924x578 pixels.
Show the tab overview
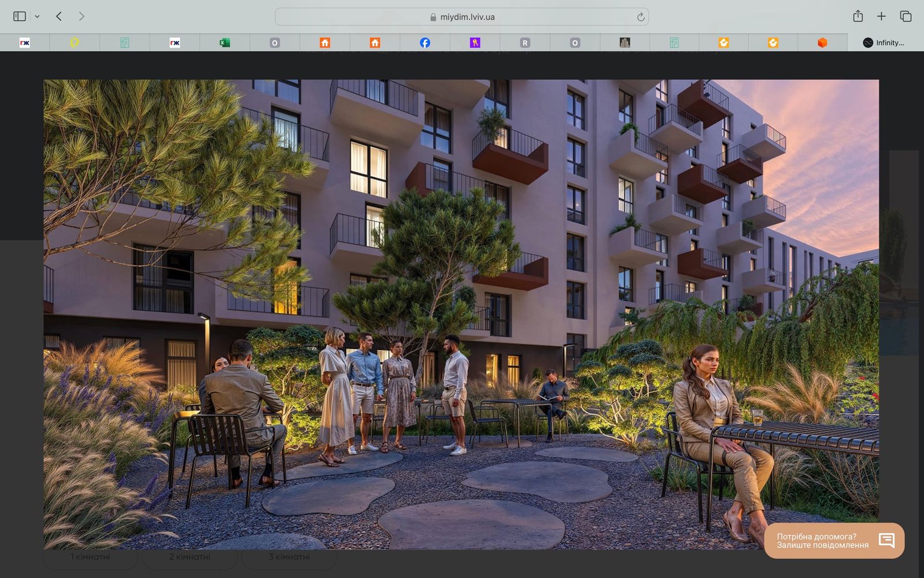pyautogui.click(x=906, y=16)
